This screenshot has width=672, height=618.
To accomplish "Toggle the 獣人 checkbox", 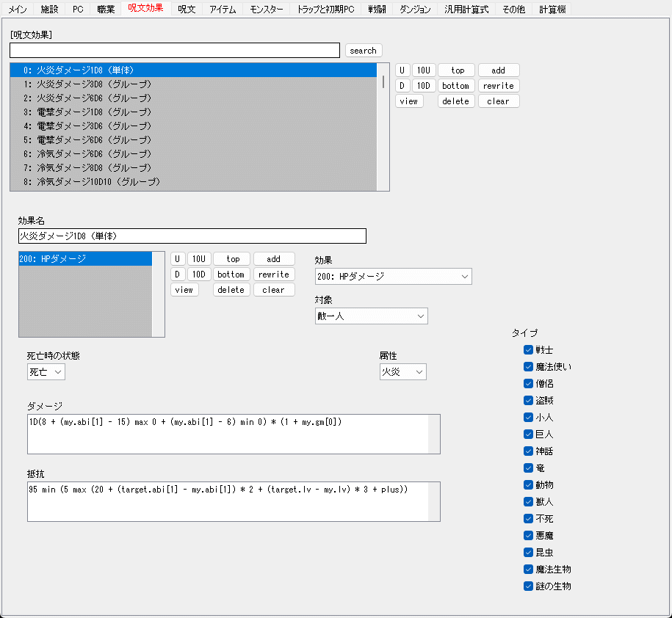I will click(529, 501).
